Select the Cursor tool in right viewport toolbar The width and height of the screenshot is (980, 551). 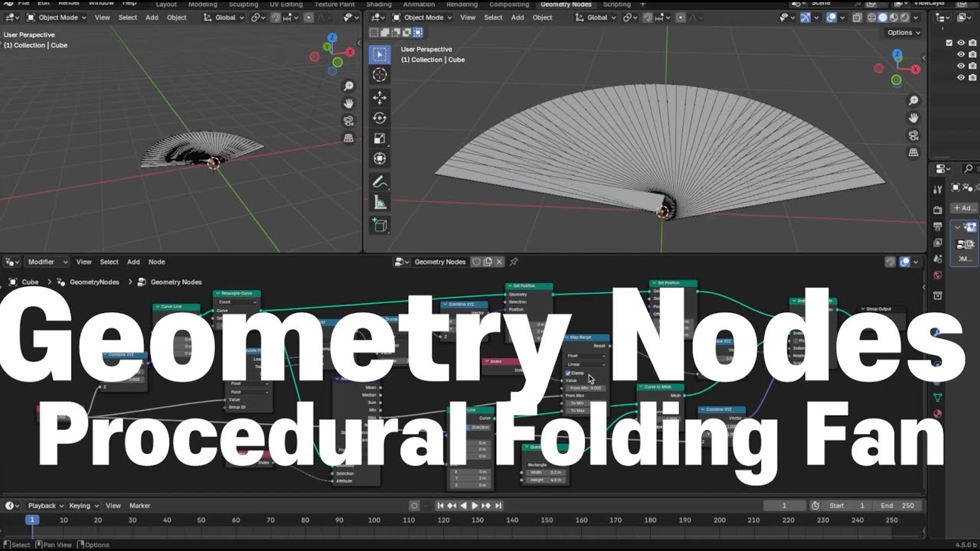coord(380,75)
